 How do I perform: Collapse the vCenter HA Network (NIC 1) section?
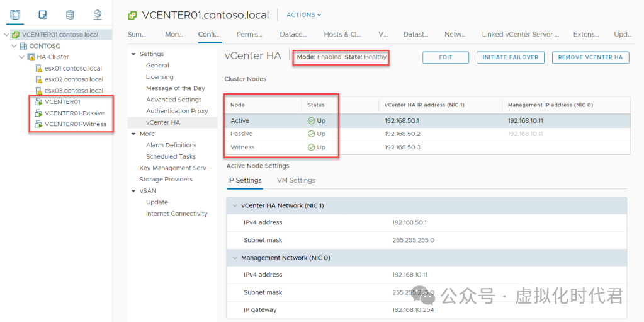point(234,205)
